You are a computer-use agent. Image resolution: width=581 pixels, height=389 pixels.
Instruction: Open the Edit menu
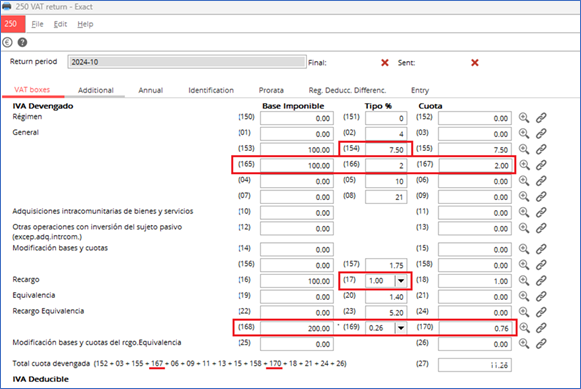pyautogui.click(x=60, y=24)
